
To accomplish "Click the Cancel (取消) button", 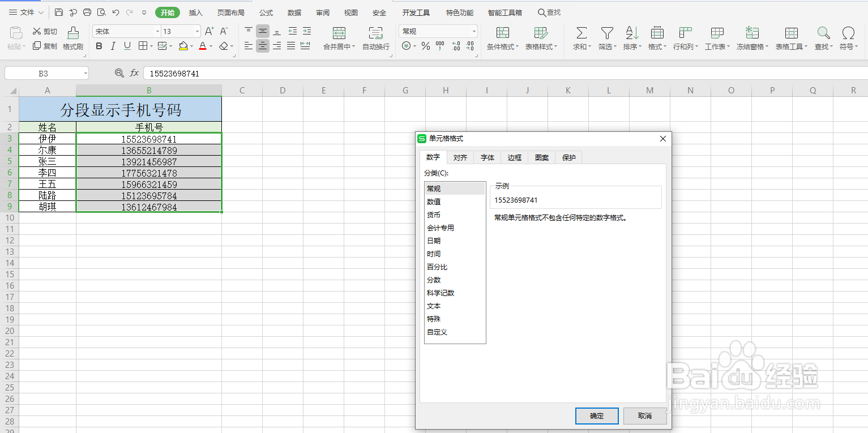I will click(x=645, y=416).
